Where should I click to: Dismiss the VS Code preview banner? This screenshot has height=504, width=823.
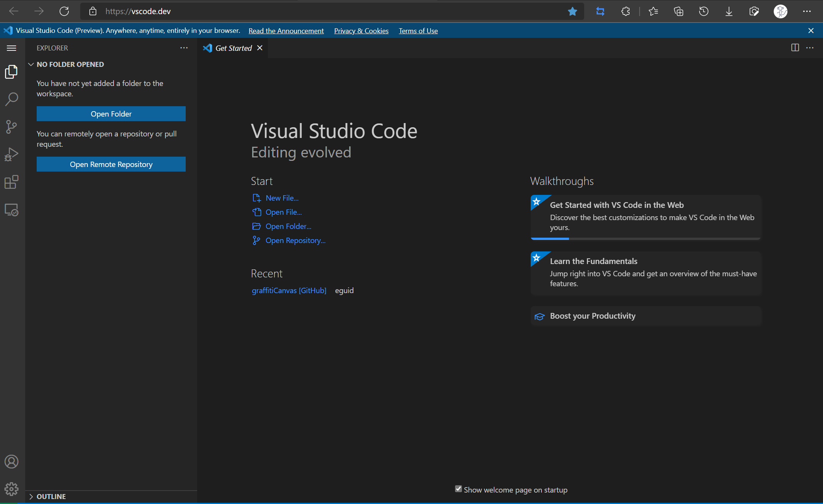click(x=811, y=31)
